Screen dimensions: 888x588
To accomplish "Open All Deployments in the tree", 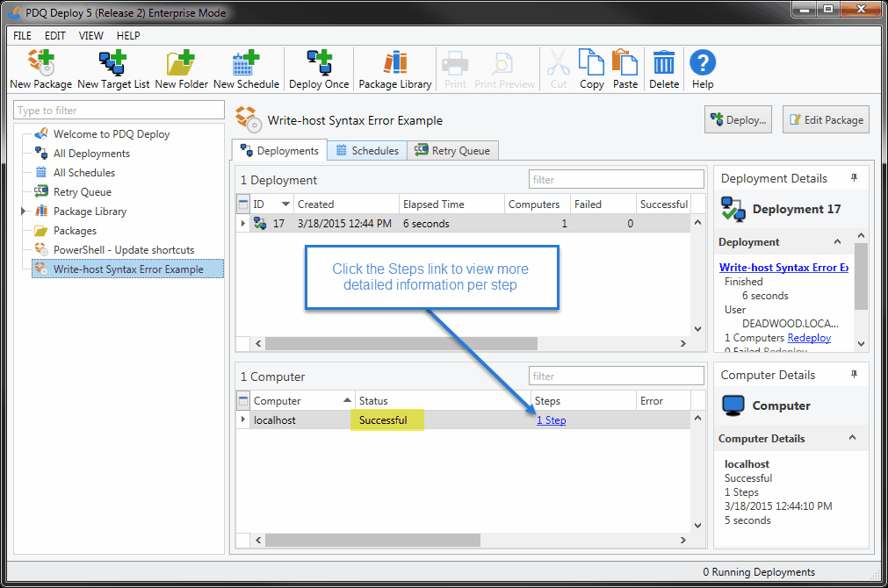I will (91, 154).
